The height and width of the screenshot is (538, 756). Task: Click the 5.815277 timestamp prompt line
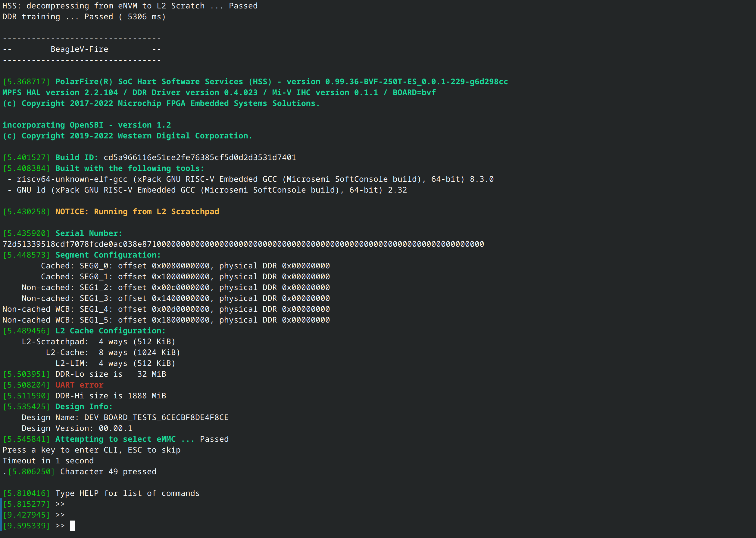(27, 504)
